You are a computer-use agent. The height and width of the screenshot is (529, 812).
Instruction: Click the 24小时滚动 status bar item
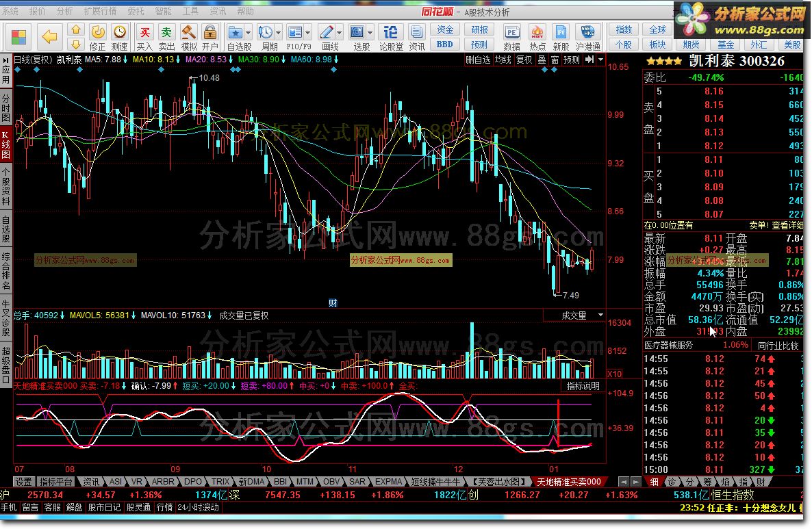[x=198, y=508]
